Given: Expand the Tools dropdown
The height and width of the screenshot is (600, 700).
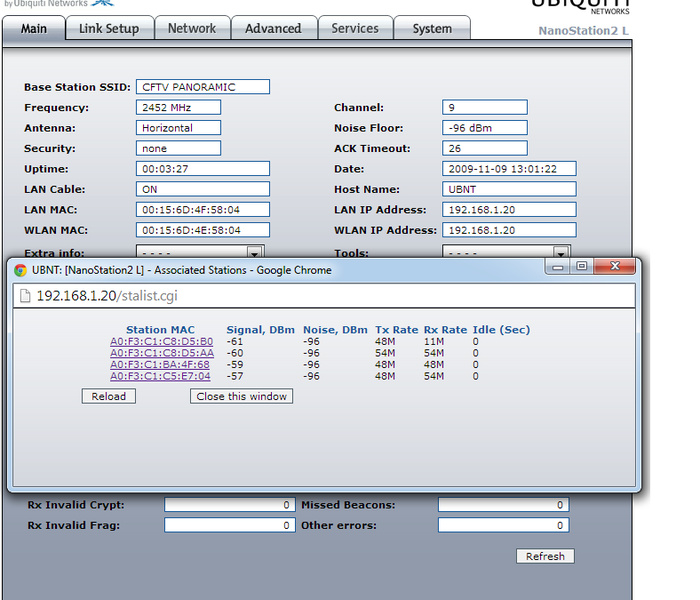Looking at the screenshot, I should pos(506,252).
